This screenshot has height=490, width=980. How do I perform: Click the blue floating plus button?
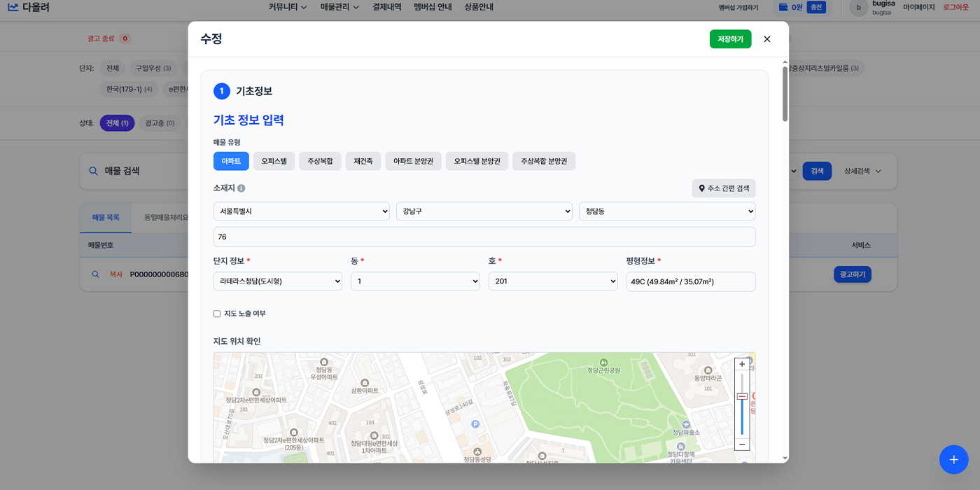[x=953, y=459]
